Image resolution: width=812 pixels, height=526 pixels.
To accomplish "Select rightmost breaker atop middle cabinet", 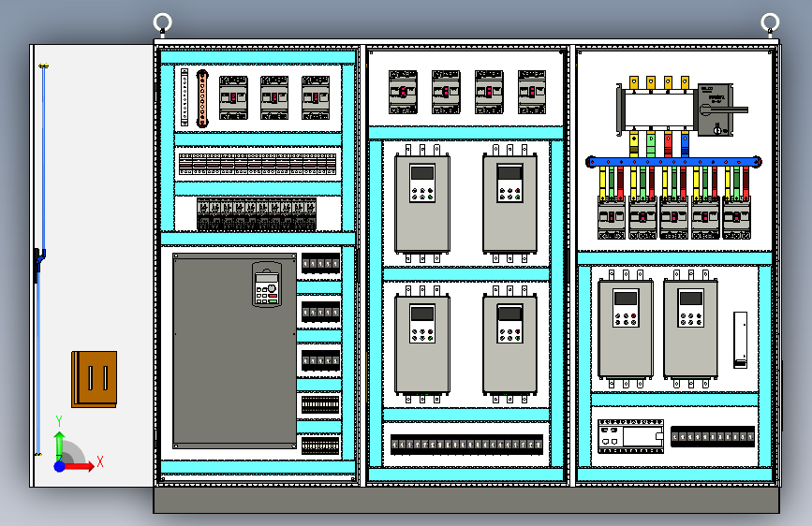I will 532,92.
